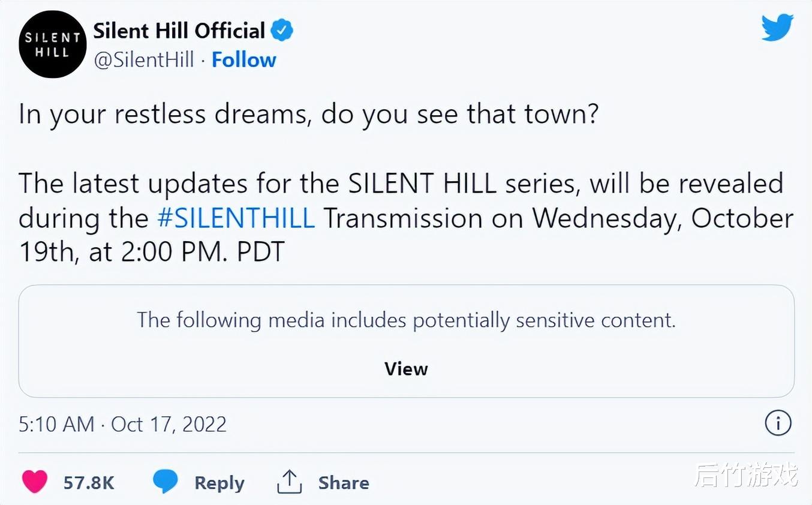Click the reply speech bubble icon

tap(166, 482)
